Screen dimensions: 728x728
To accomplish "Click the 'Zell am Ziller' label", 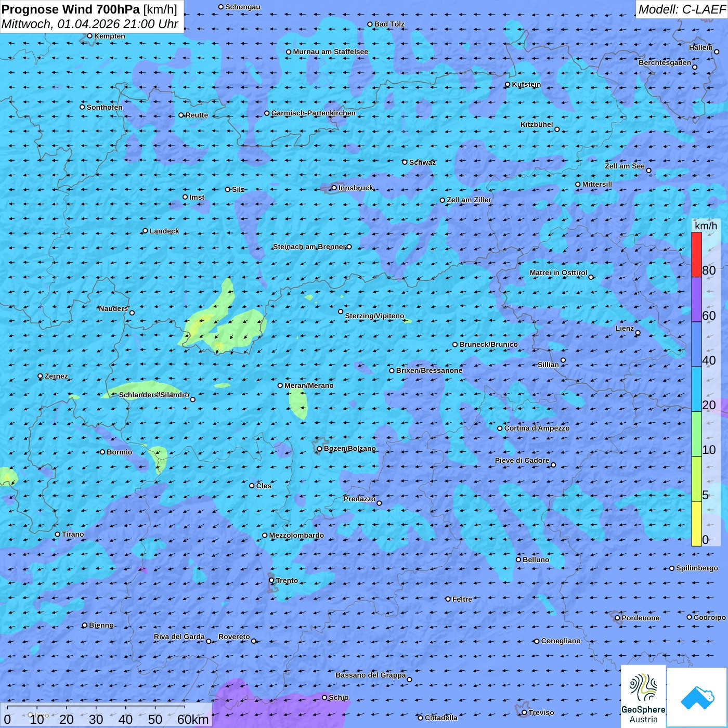I will 469,200.
